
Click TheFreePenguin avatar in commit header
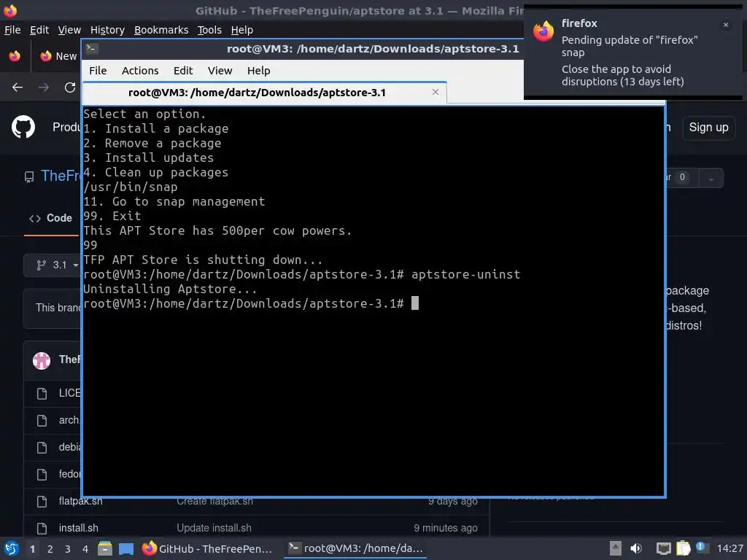click(42, 360)
